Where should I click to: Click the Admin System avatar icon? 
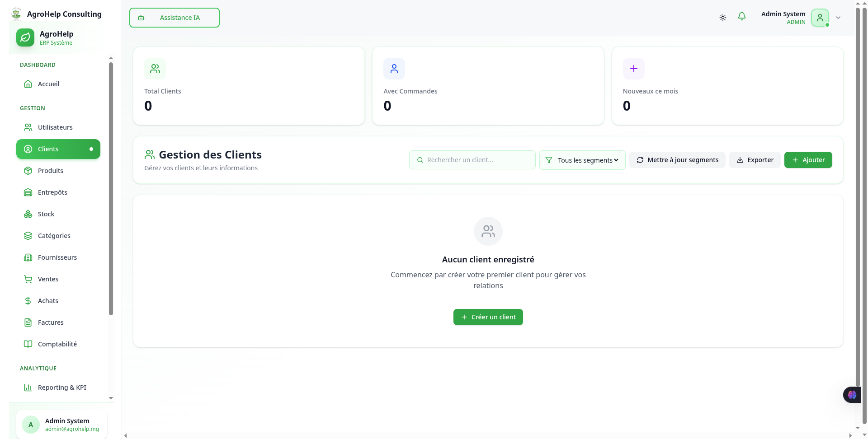[820, 18]
